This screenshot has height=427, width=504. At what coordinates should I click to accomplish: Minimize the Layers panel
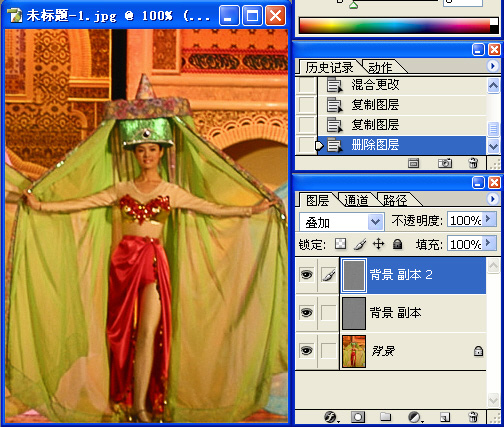pyautogui.click(x=478, y=183)
